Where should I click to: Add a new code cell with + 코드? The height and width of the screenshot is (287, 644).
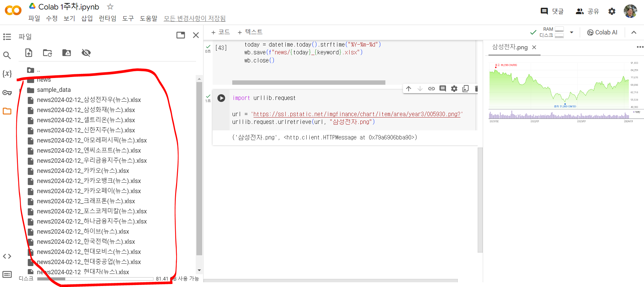(220, 32)
